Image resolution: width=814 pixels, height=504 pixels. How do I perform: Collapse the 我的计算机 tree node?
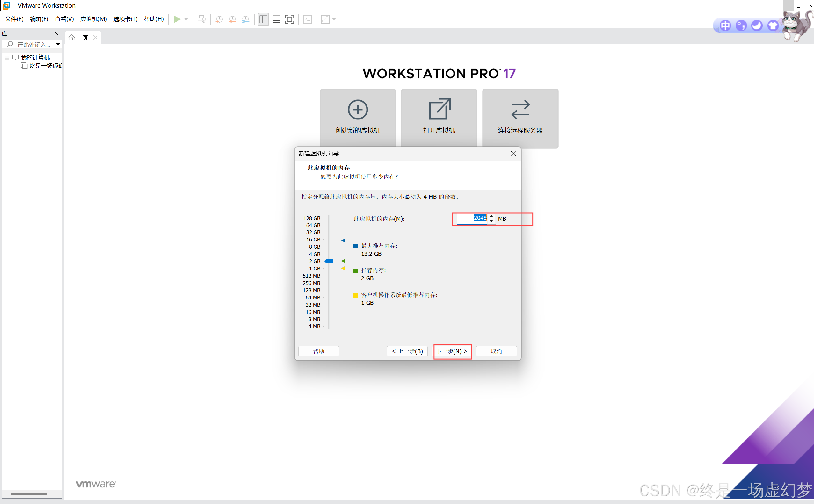coord(7,58)
